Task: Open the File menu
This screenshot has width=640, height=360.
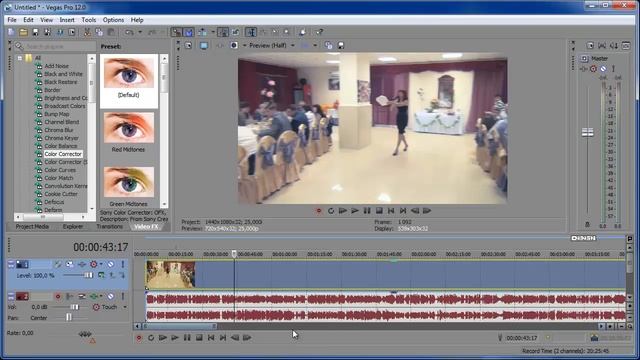Action: click(12, 20)
